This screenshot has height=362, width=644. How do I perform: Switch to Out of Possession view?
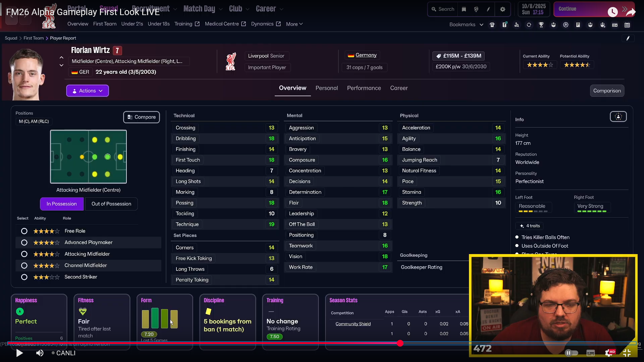tap(111, 204)
